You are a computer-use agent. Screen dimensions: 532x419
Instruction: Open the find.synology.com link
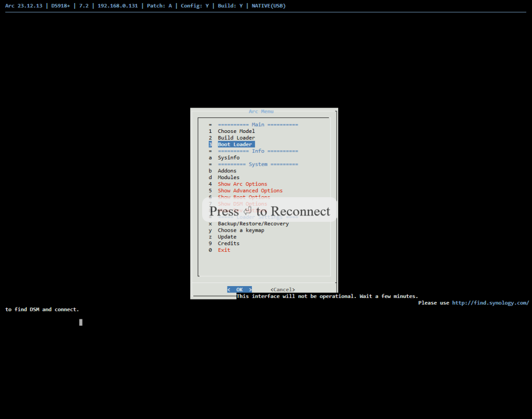point(490,303)
